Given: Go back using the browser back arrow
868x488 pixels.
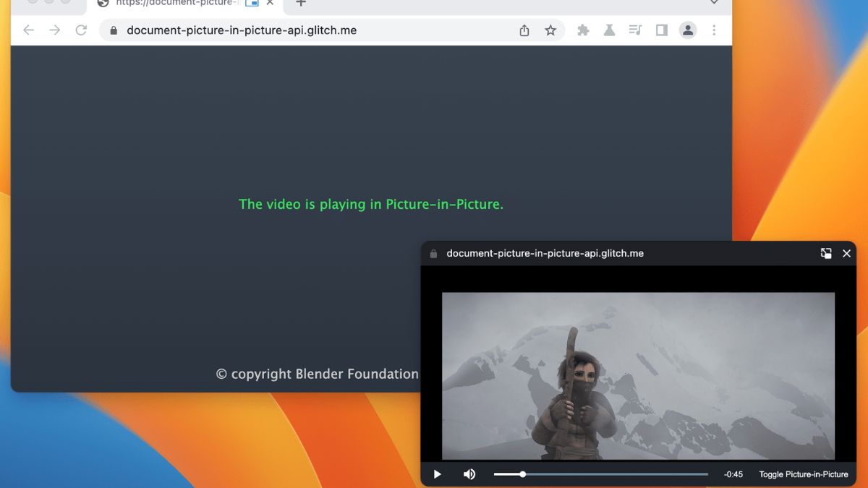Looking at the screenshot, I should click(x=28, y=30).
